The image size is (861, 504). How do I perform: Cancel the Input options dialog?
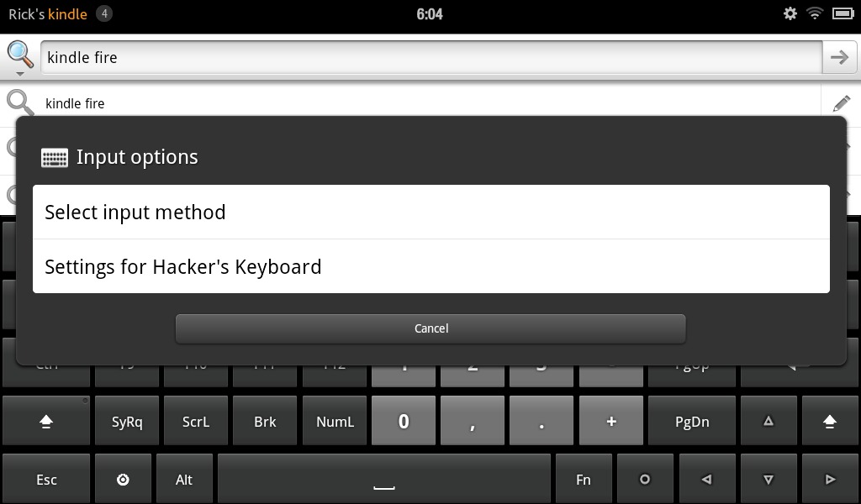[x=430, y=328]
